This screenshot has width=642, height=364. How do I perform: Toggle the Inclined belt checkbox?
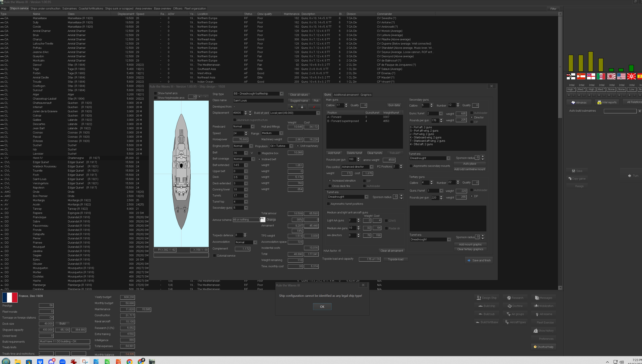pos(259,159)
